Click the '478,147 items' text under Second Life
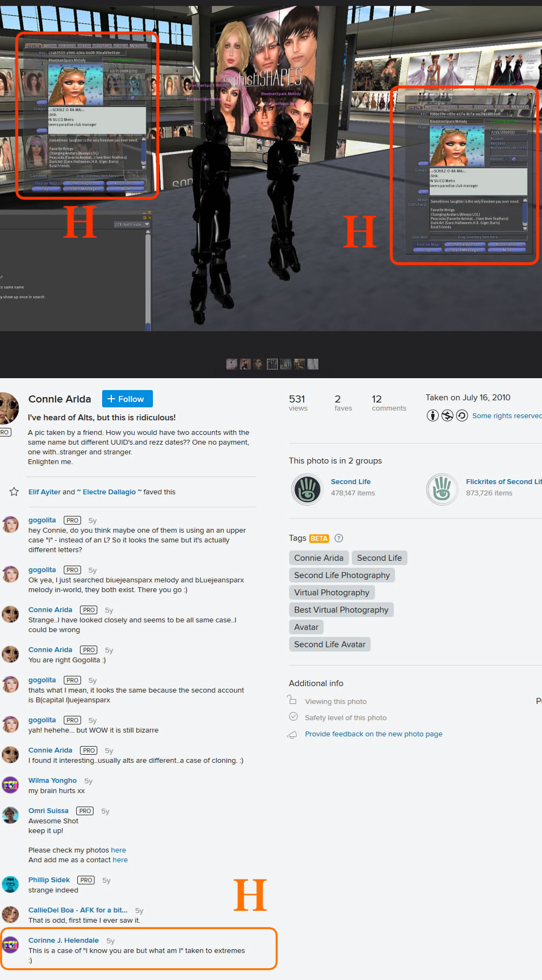 click(x=353, y=493)
